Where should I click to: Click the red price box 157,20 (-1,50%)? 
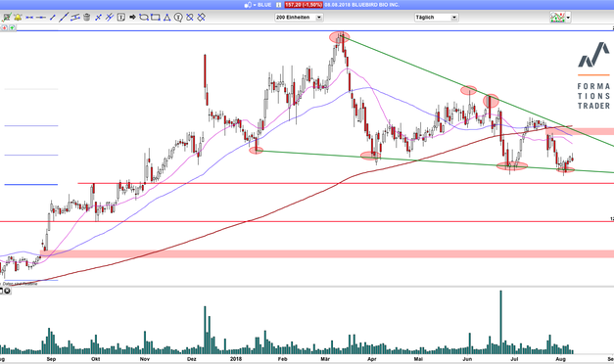click(304, 5)
